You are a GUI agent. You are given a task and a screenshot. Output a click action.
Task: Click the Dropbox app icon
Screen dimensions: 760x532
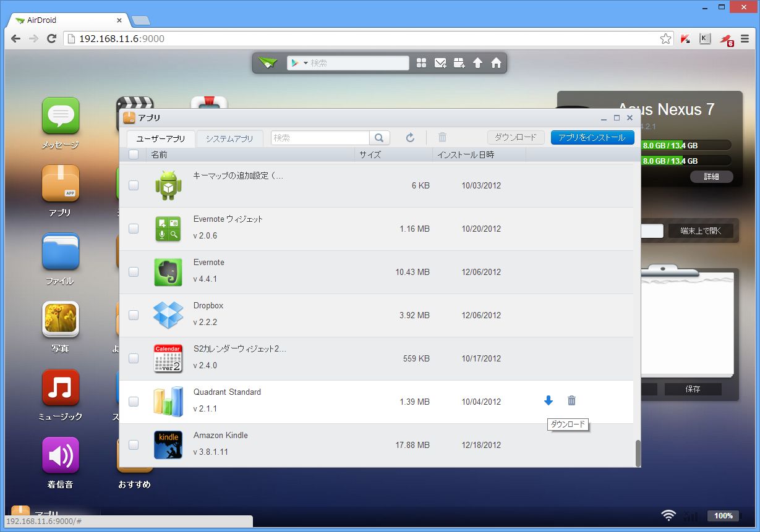coord(168,315)
